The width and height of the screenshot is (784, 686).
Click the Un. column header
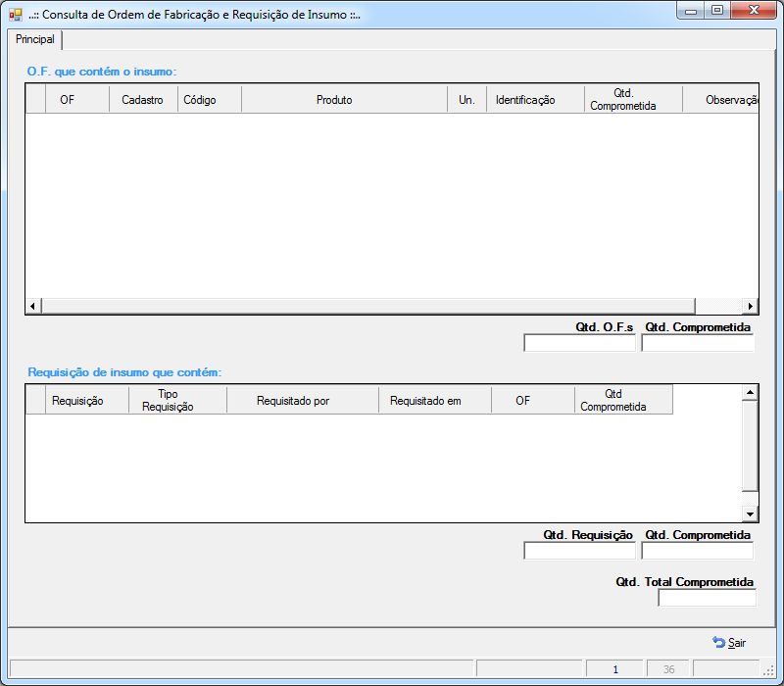[x=466, y=100]
